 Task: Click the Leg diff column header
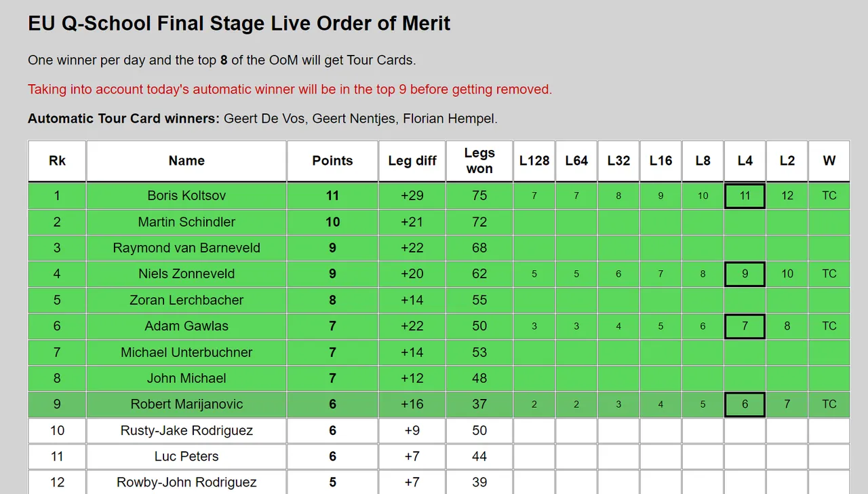[412, 161]
